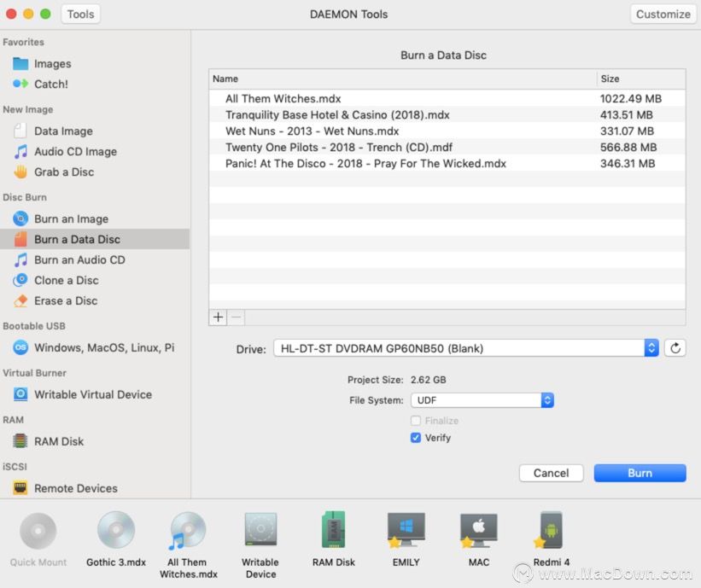
Task: Click the Cancel button
Action: (x=552, y=473)
